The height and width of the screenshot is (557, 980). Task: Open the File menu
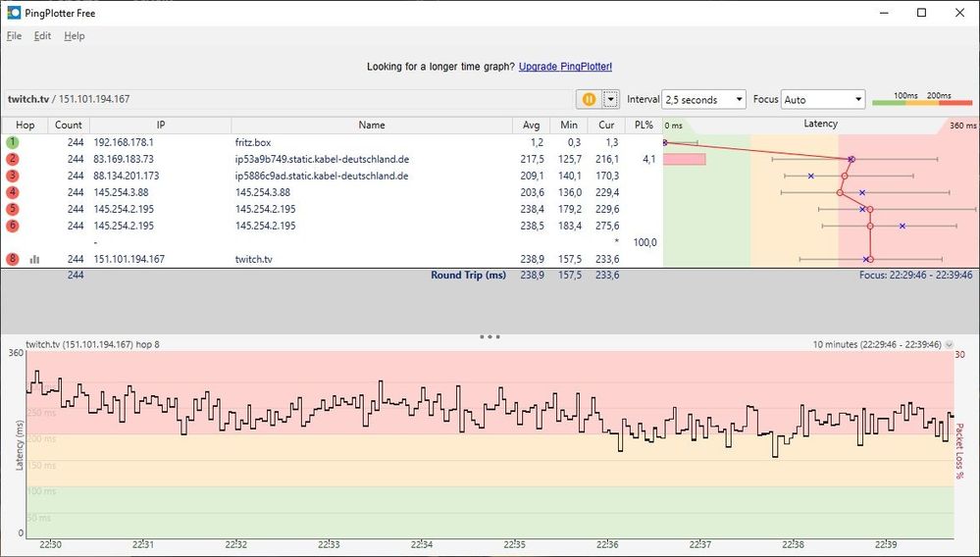click(14, 36)
